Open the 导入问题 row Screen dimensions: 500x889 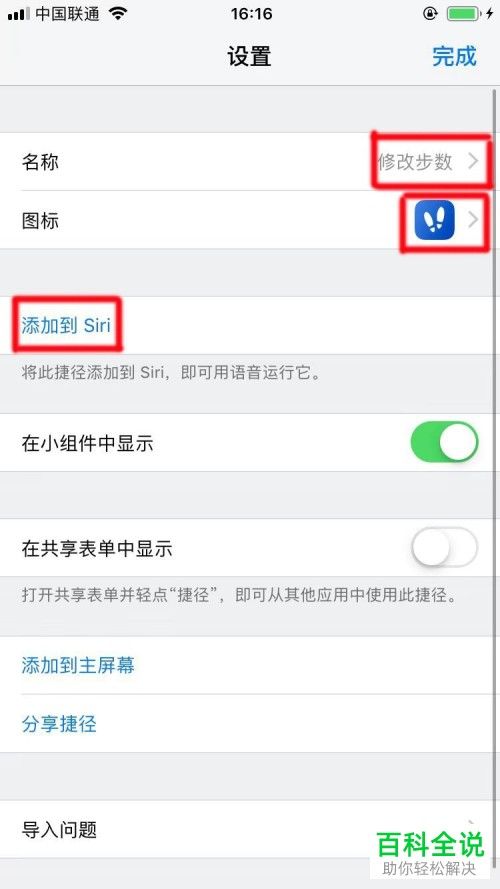click(250, 829)
